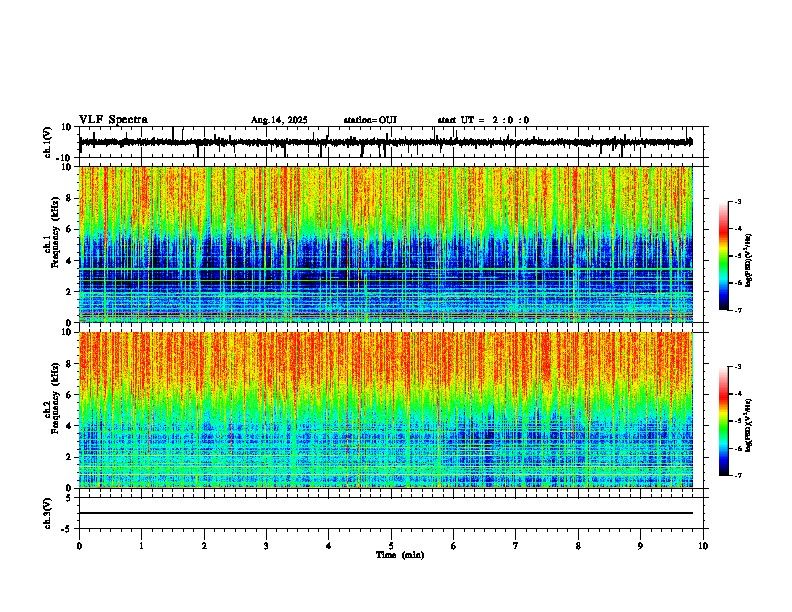Click the "6" kHz tick label on ch.2 spectrogram

pyautogui.click(x=70, y=395)
